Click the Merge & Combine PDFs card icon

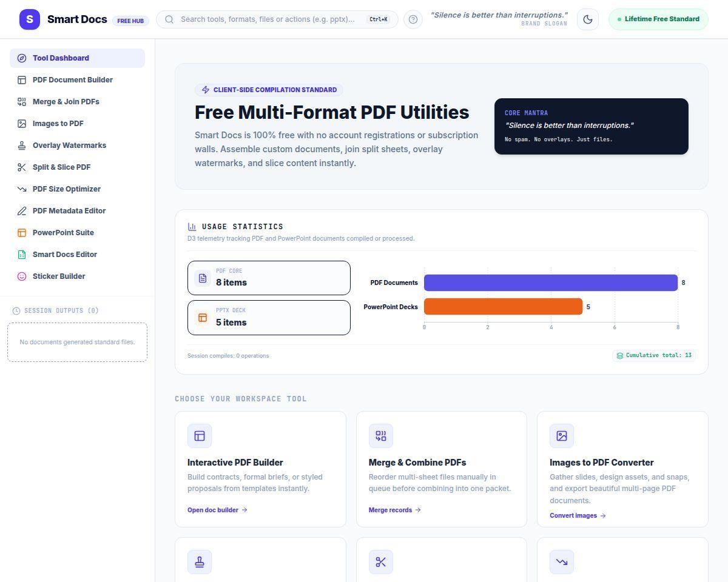pyautogui.click(x=381, y=436)
